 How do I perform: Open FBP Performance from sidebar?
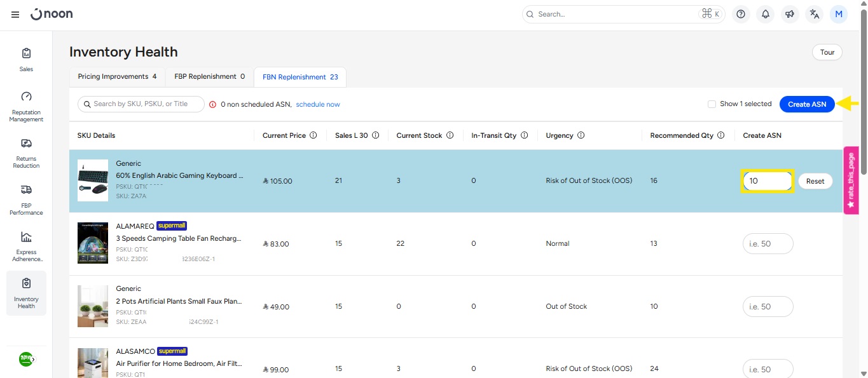point(26,199)
